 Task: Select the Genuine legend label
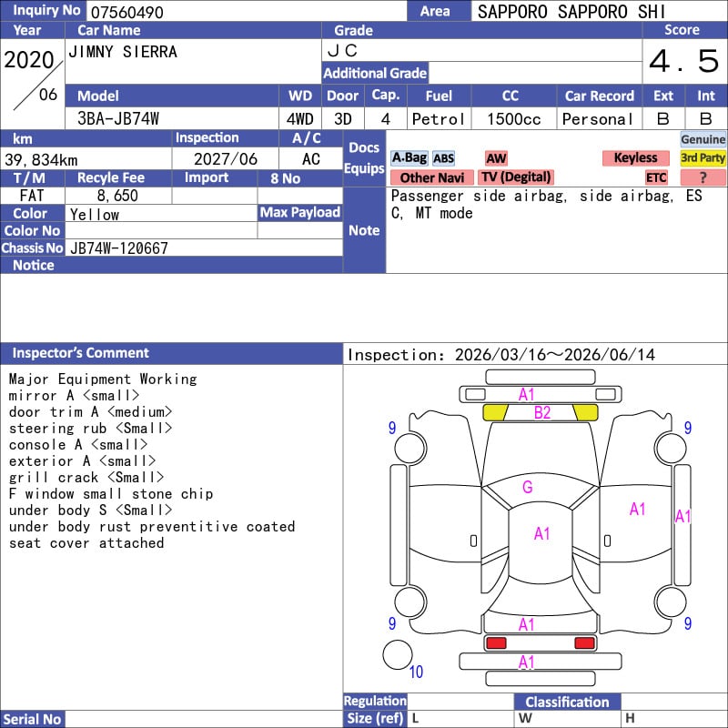click(703, 139)
